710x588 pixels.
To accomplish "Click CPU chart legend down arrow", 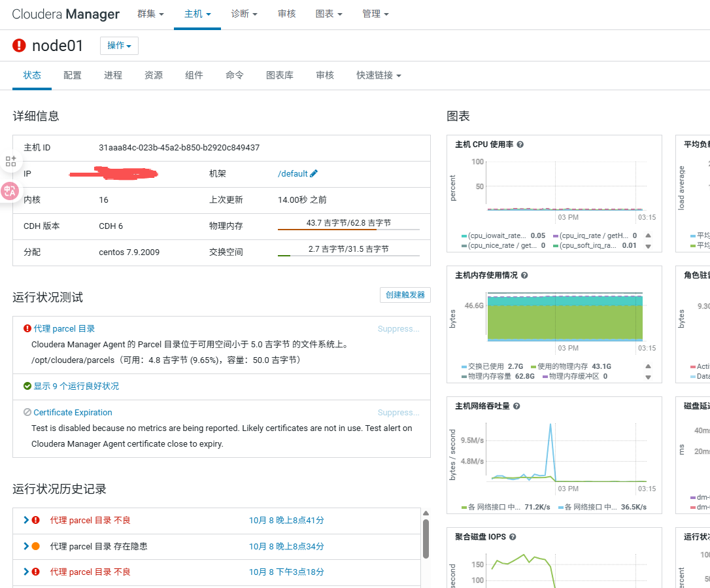I will pos(648,247).
